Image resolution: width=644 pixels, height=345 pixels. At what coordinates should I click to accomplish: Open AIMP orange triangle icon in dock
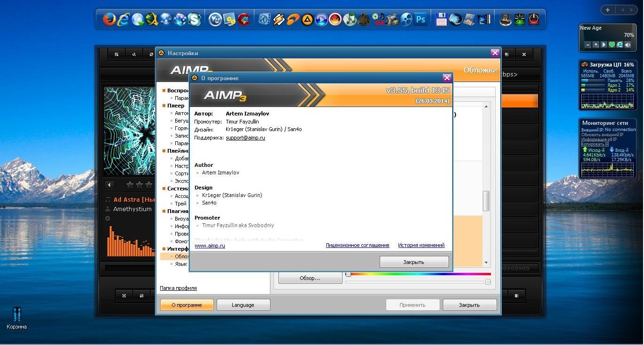coord(307,19)
